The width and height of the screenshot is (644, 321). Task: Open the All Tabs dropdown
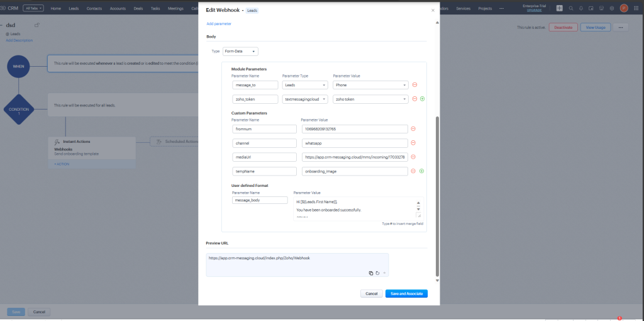[x=33, y=8]
